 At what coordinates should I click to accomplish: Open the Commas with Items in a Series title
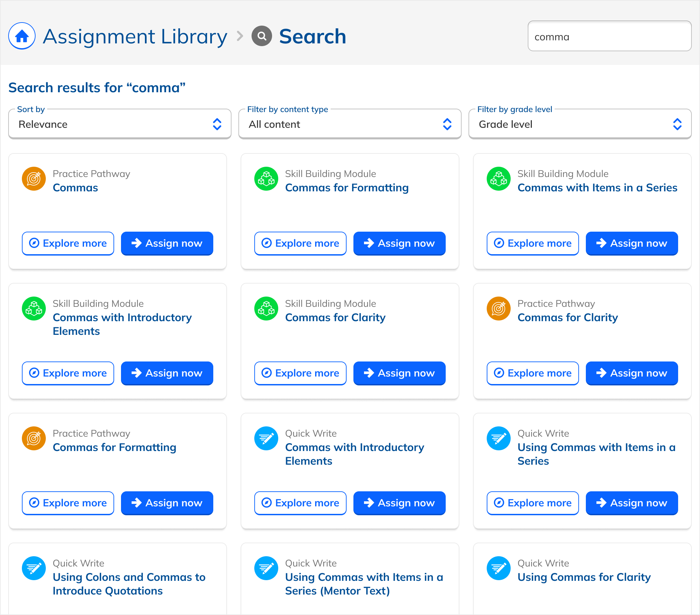tap(597, 188)
